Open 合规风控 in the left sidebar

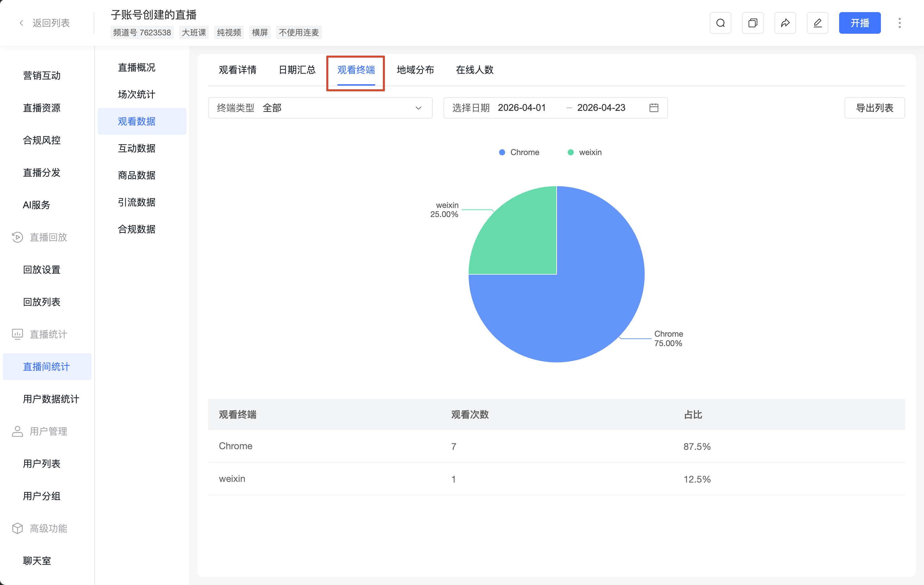coord(42,140)
